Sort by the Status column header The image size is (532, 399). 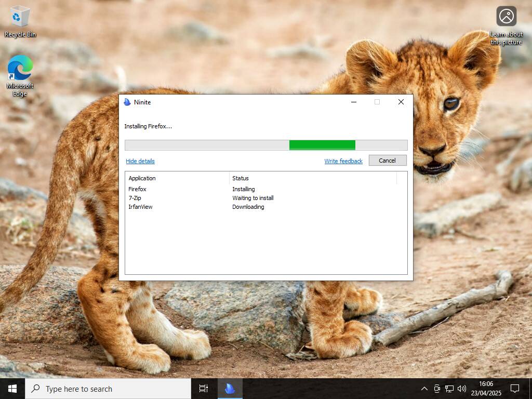[x=313, y=178]
